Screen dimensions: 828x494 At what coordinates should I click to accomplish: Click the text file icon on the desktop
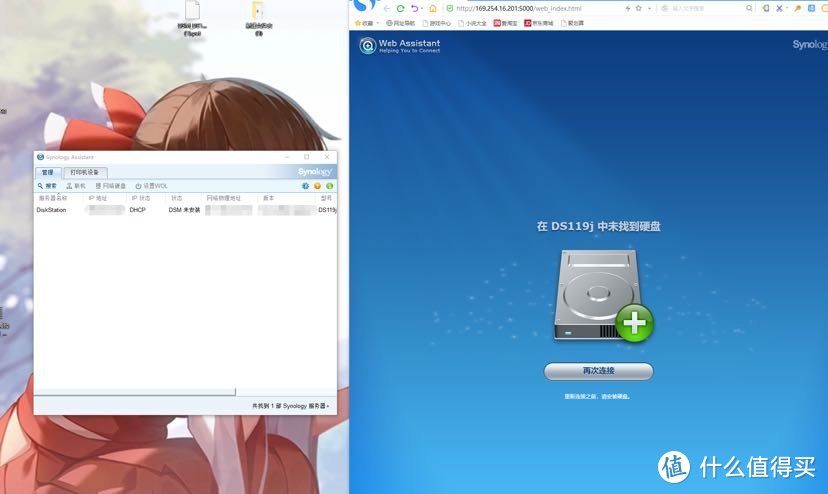tap(192, 11)
